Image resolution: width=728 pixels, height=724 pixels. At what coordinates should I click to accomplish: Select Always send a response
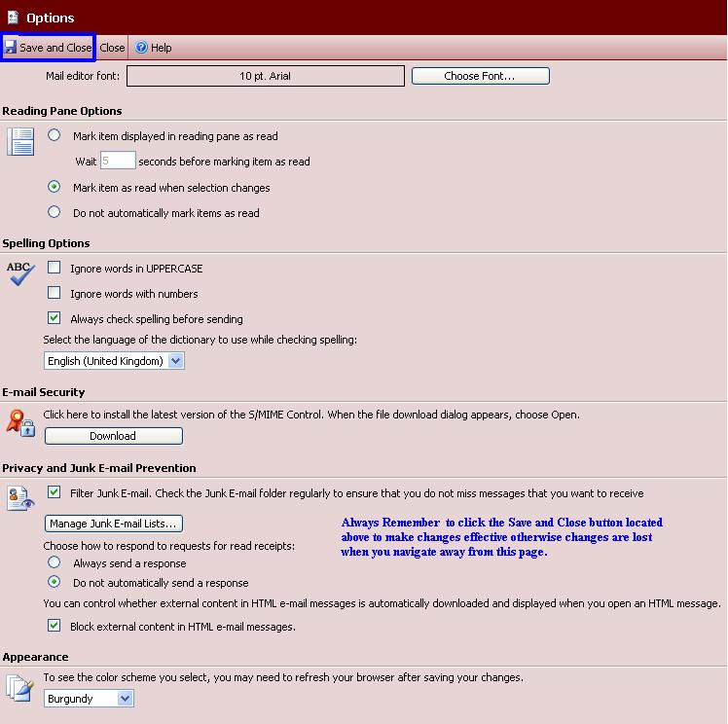[x=54, y=562]
